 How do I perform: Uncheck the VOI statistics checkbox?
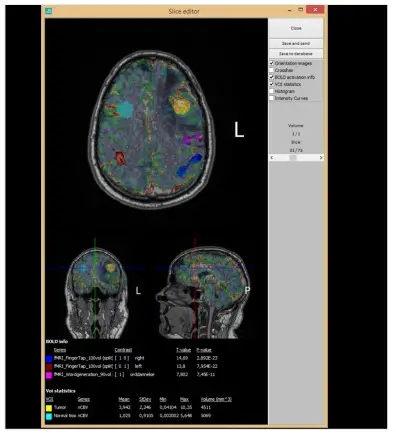pyautogui.click(x=272, y=84)
